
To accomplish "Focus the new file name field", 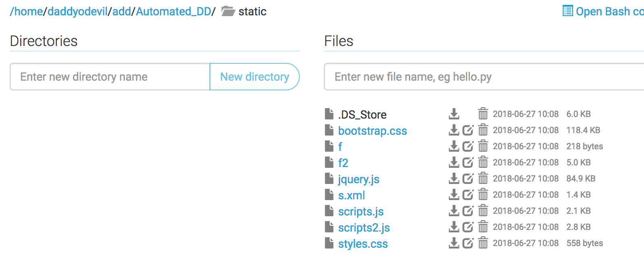I will click(484, 77).
